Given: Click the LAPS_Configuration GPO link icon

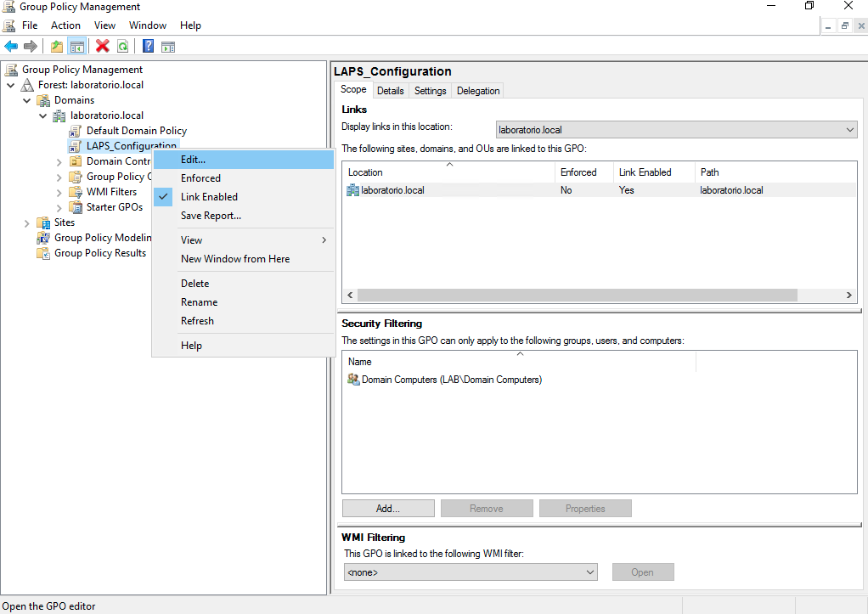Looking at the screenshot, I should [76, 146].
